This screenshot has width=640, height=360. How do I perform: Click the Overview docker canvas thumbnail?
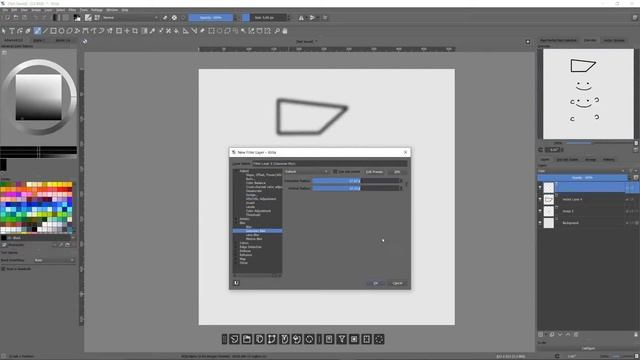(x=588, y=94)
